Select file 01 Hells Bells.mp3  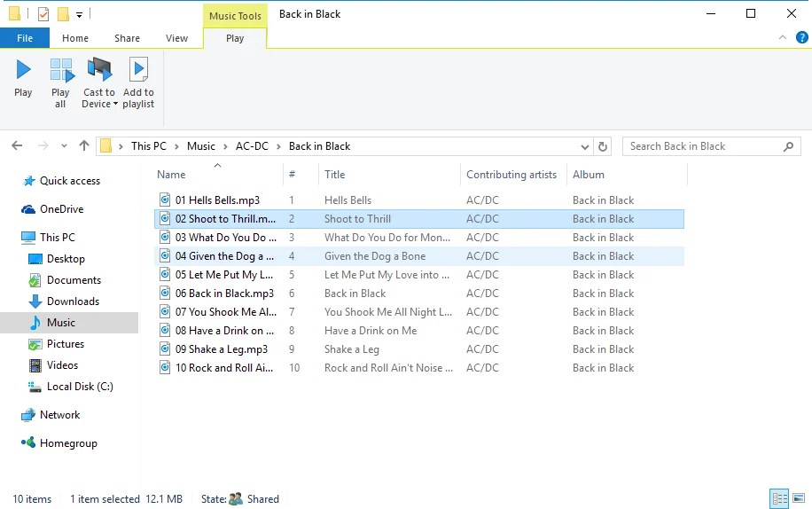click(x=217, y=200)
